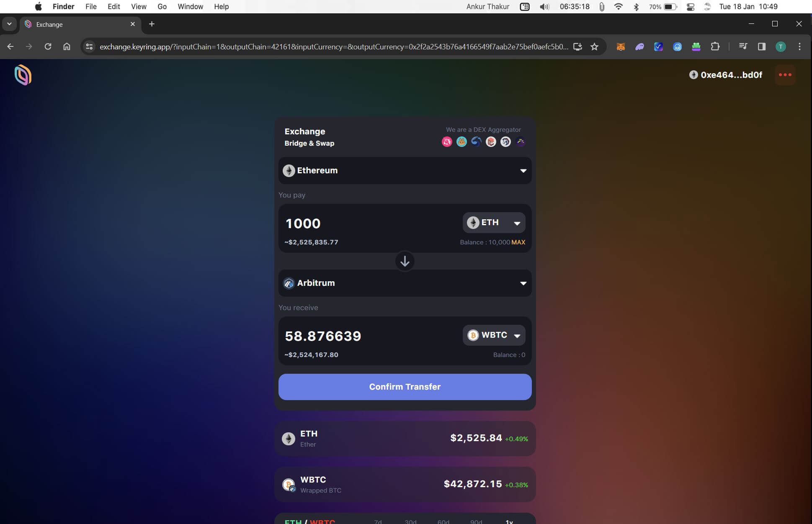Click the grey circular aggregator icon

505,142
